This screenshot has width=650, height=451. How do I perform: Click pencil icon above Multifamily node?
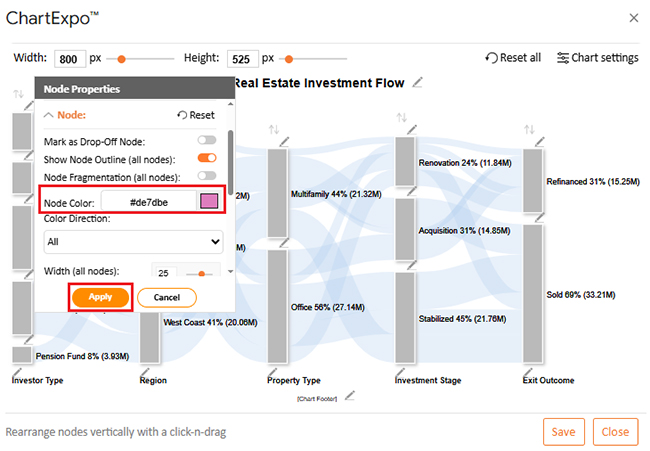pos(283,143)
